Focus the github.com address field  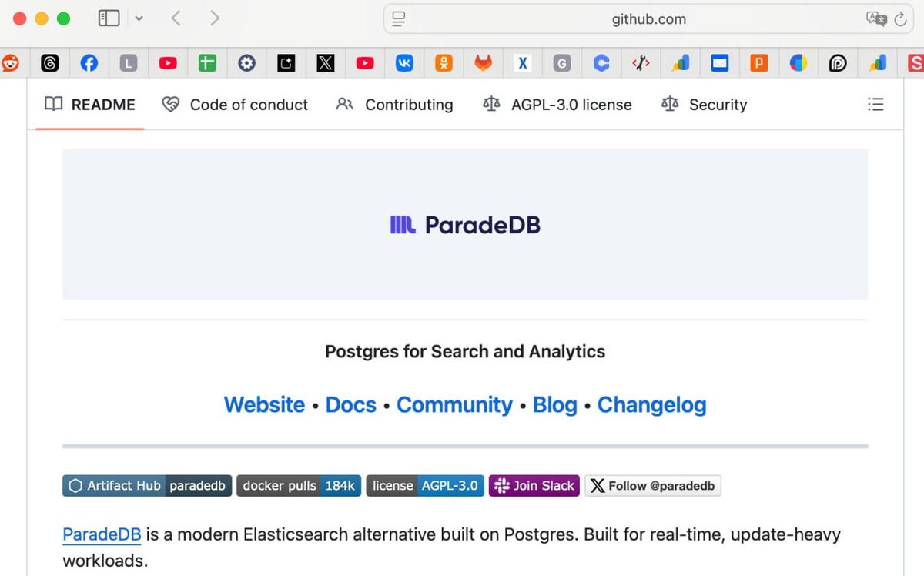[x=648, y=19]
